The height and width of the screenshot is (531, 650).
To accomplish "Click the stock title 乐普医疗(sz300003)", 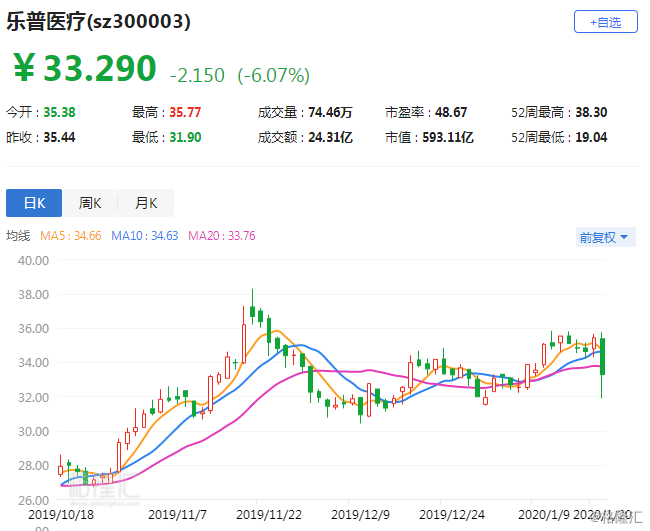I will tap(98, 22).
